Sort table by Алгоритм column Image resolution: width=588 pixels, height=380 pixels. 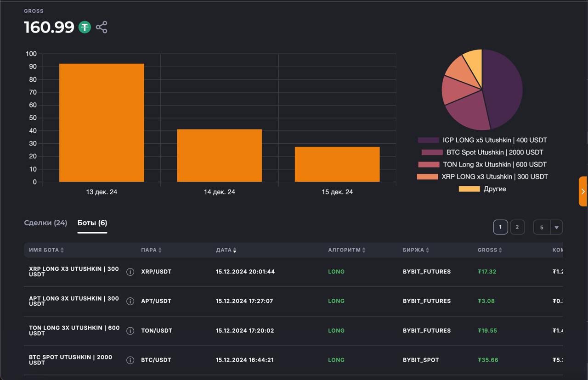click(x=347, y=250)
